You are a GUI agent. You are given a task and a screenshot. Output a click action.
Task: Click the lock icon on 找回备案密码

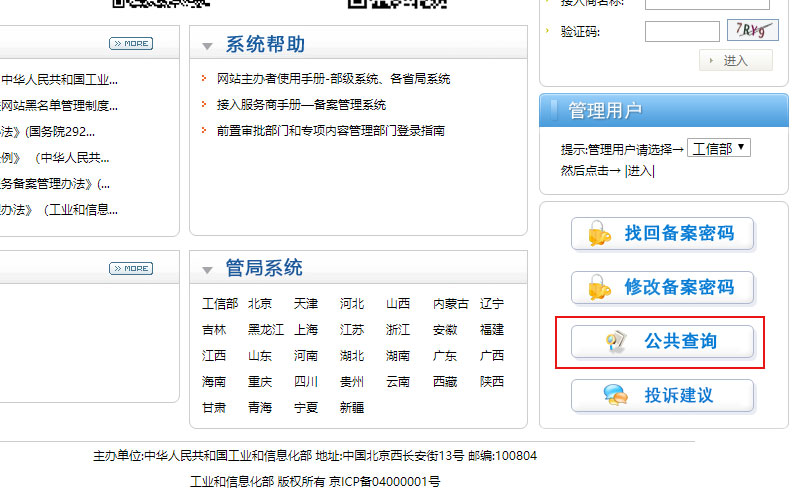(x=599, y=234)
